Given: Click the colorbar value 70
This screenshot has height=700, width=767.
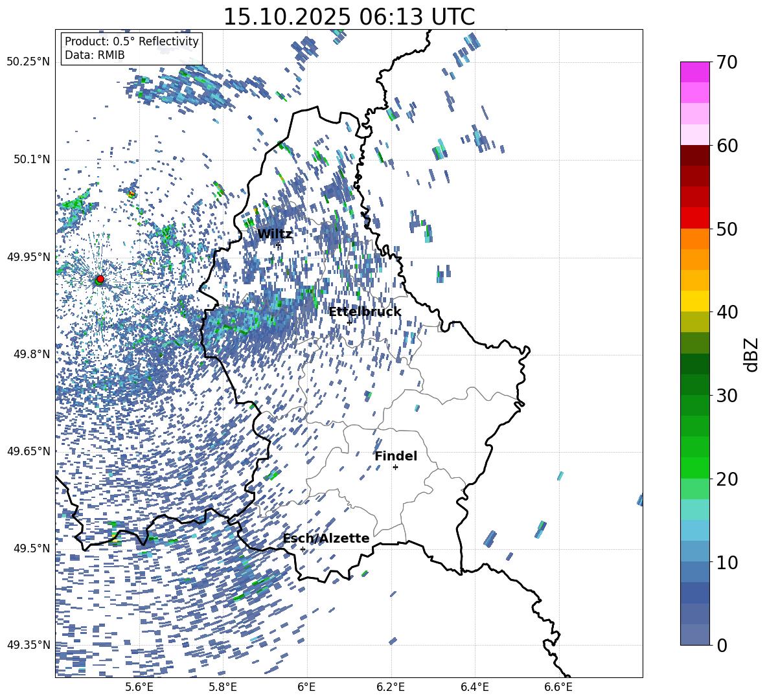Looking at the screenshot, I should point(727,62).
